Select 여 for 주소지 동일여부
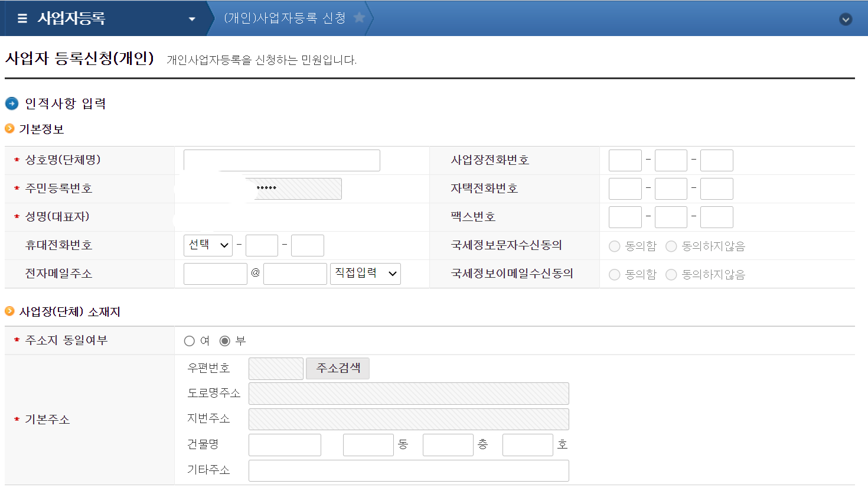The width and height of the screenshot is (868, 497). [x=189, y=340]
